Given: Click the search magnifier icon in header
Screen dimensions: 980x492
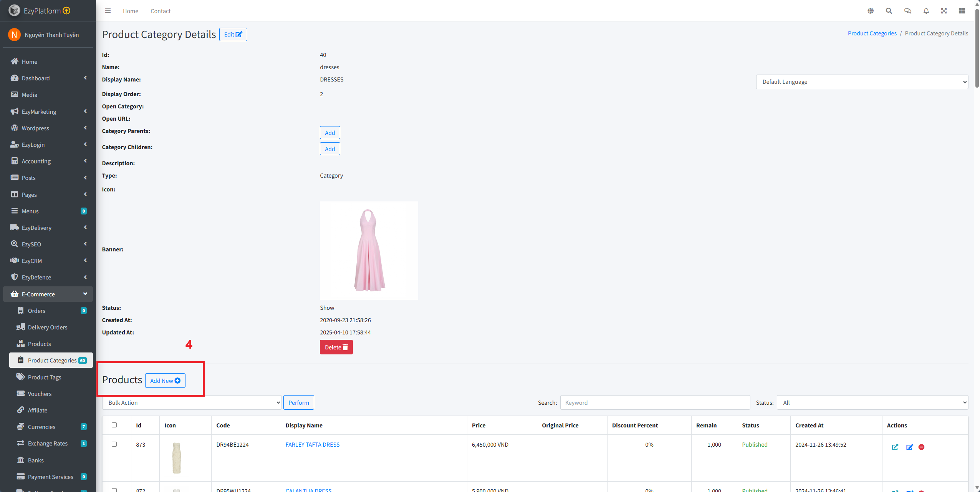Looking at the screenshot, I should point(889,11).
